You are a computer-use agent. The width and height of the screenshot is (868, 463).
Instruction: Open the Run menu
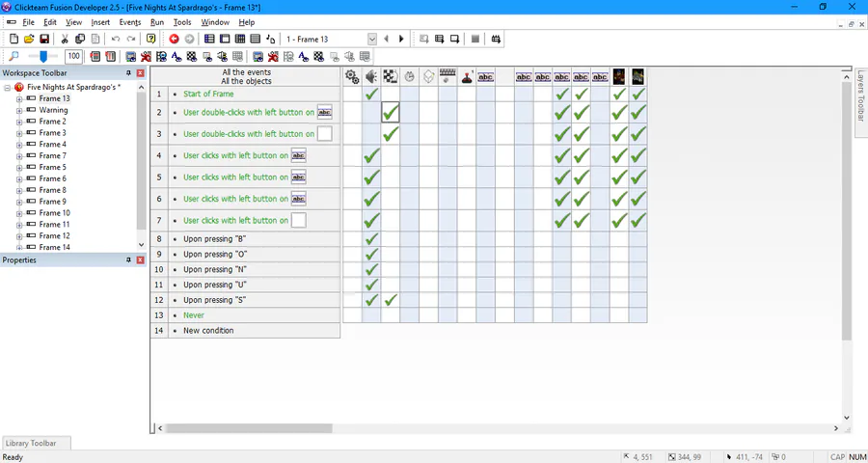(x=157, y=23)
